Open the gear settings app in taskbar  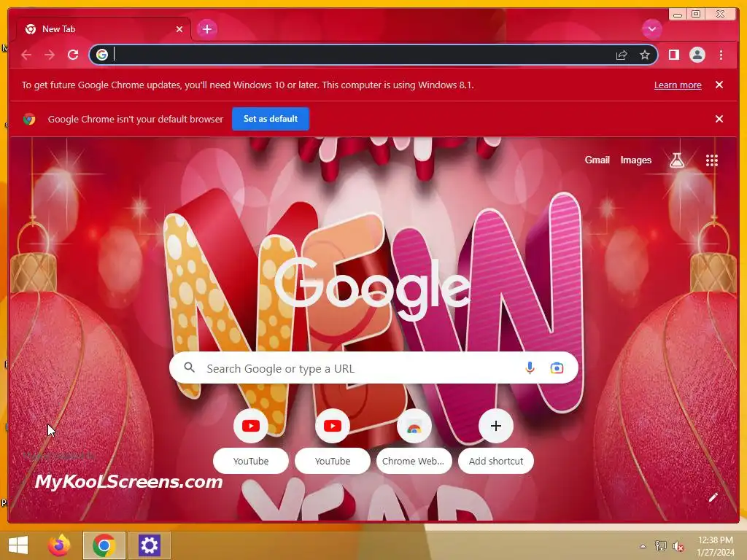point(149,545)
